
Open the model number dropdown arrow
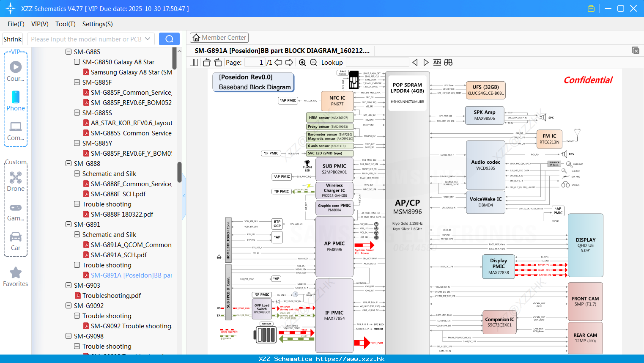pos(148,39)
